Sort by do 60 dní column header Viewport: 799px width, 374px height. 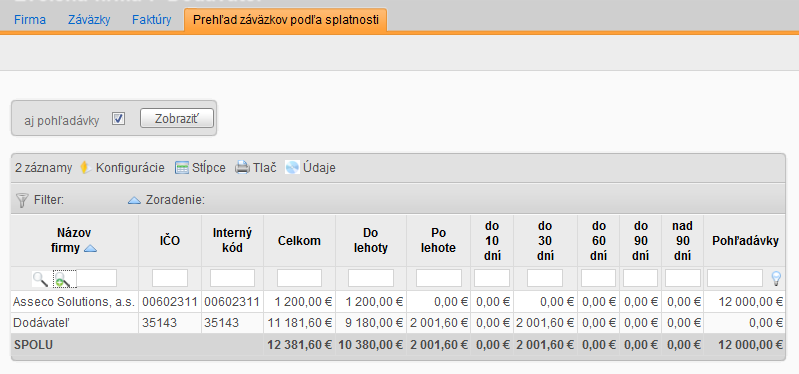pyautogui.click(x=598, y=241)
